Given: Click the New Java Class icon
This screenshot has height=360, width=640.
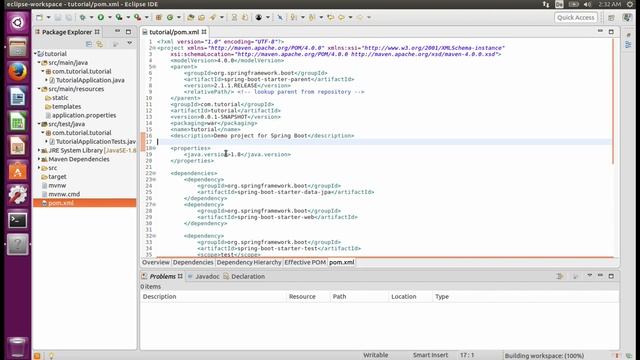Looking at the screenshot, I should [x=170, y=18].
